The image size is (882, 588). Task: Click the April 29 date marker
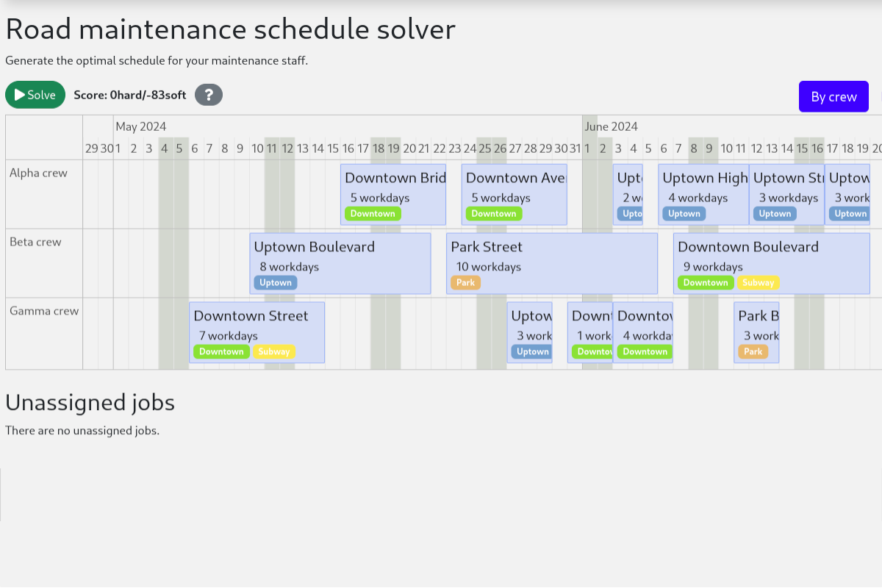(91, 148)
